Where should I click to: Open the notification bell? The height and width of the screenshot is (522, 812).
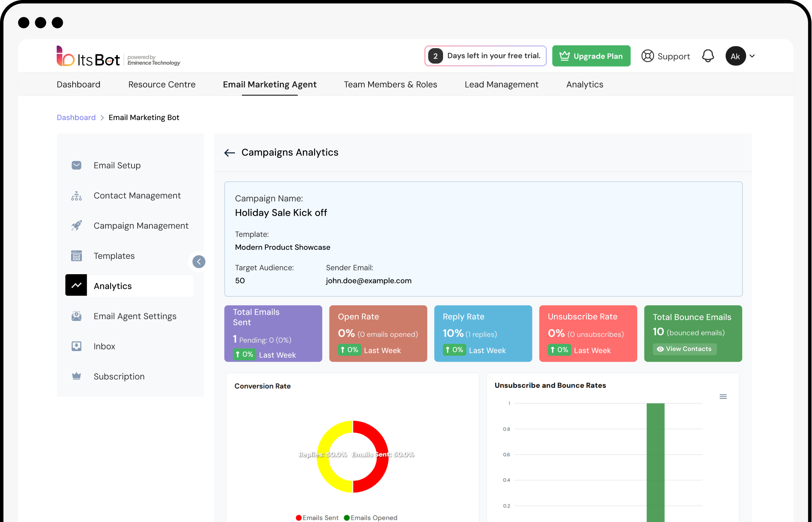(708, 56)
